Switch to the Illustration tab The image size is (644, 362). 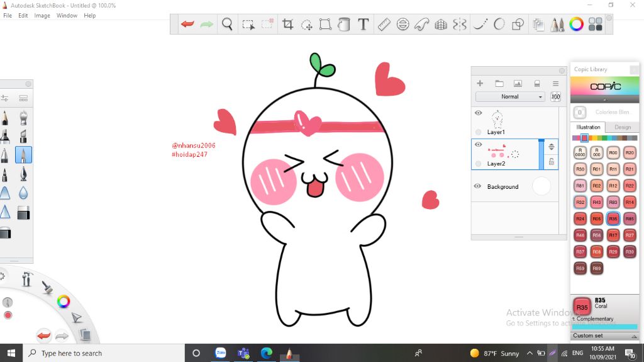pyautogui.click(x=588, y=127)
